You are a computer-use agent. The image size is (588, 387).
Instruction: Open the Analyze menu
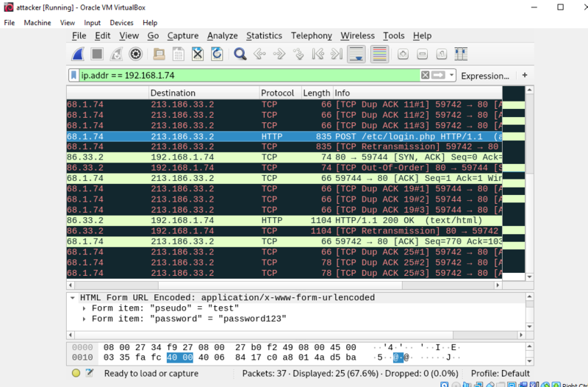click(x=222, y=35)
